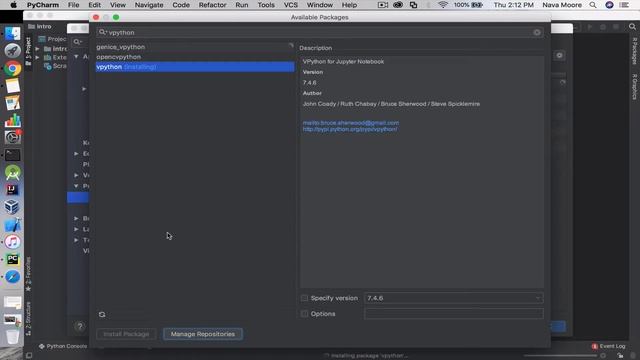The image size is (640, 360).
Task: Click the PyCharm icon in the Dock
Action: [12, 259]
